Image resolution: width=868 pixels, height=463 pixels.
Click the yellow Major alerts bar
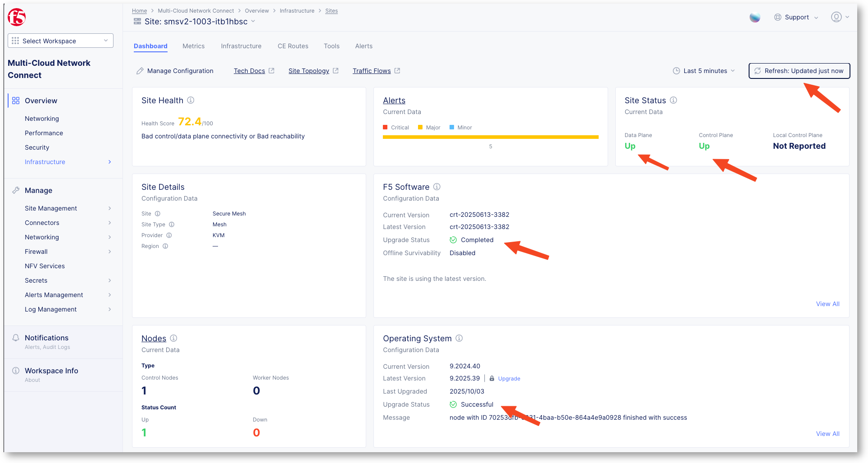click(491, 137)
